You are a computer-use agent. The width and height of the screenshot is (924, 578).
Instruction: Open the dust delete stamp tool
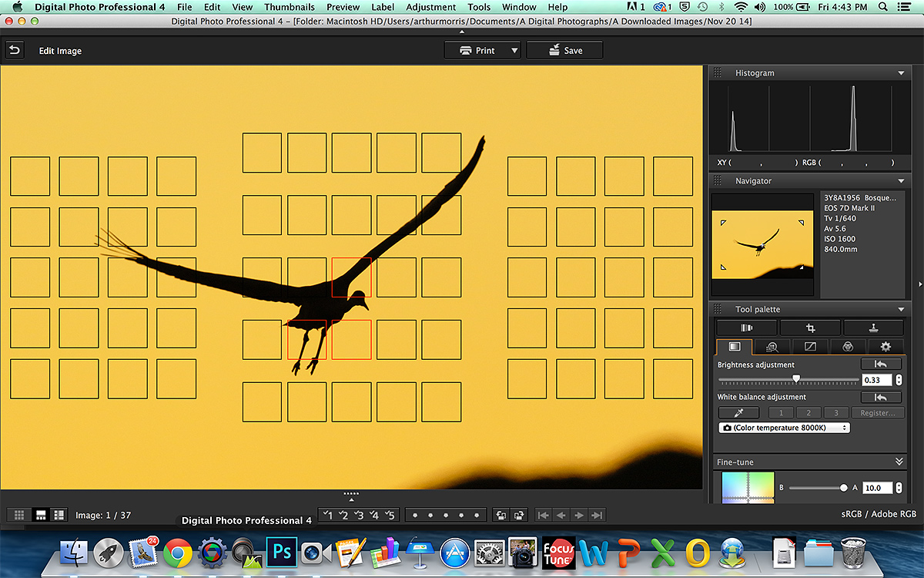coord(874,328)
